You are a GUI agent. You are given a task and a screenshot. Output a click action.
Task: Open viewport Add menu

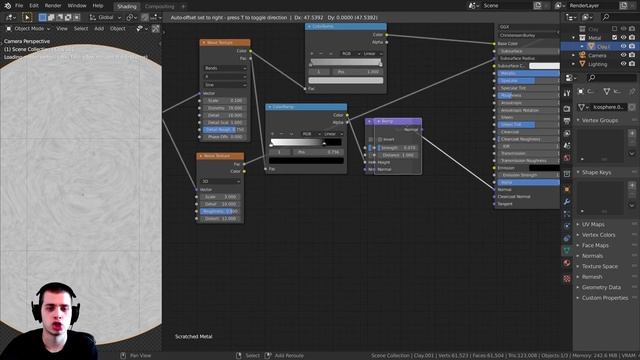[99, 29]
